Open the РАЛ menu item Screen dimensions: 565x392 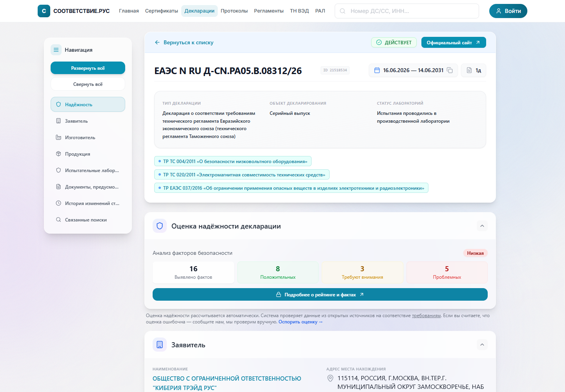point(320,11)
